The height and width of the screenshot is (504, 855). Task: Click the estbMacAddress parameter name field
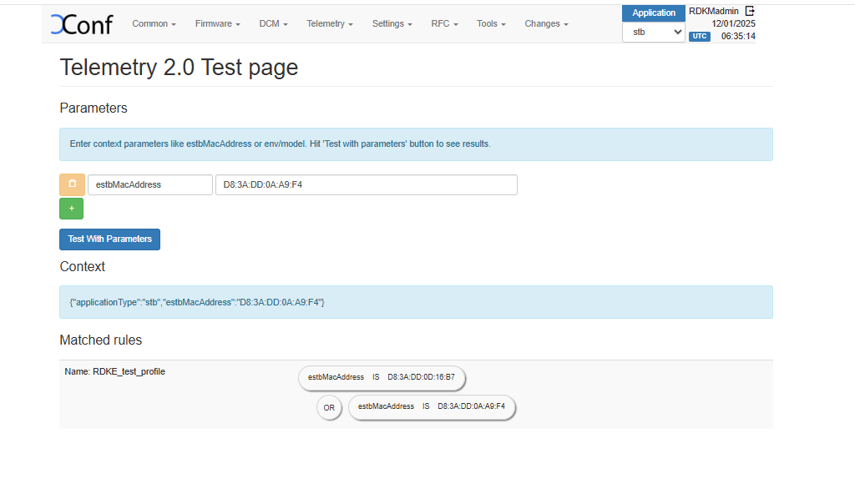click(149, 184)
